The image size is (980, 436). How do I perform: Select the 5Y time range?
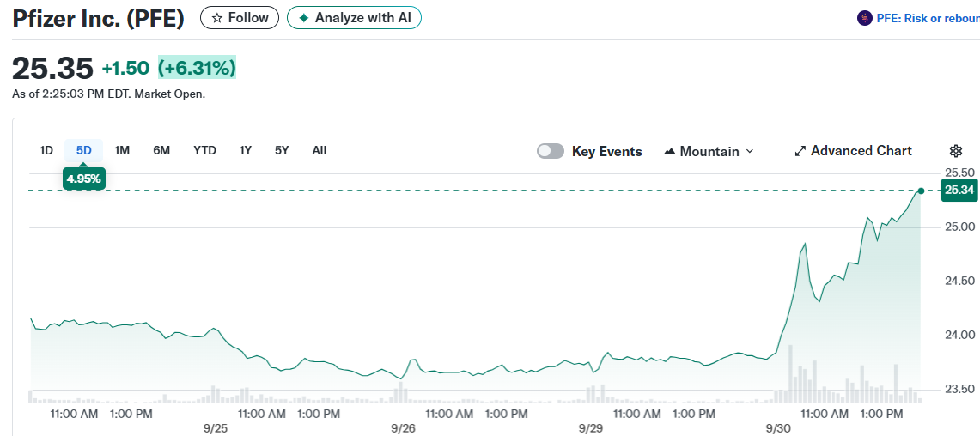(282, 150)
